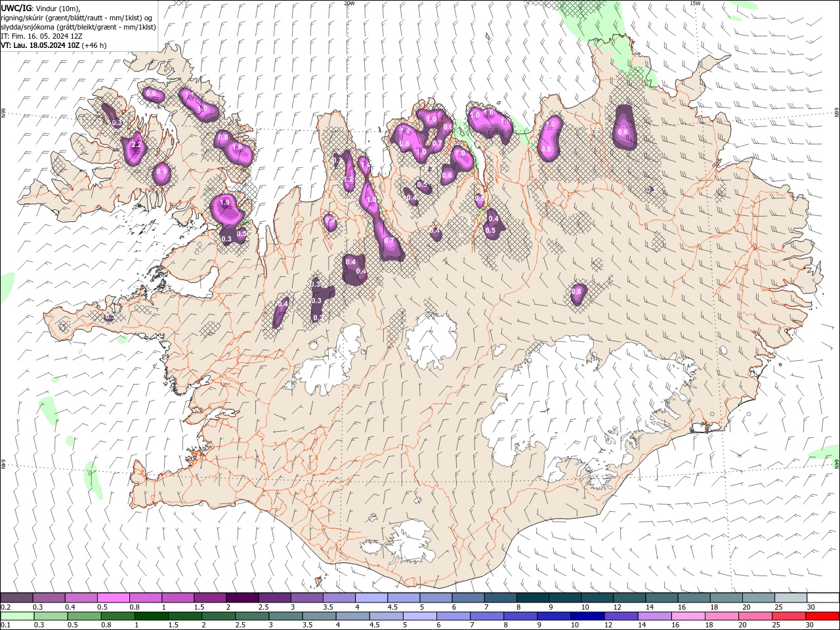Click the 'IT: Fim. 16. 05. 2024 12Z' line

coord(42,36)
